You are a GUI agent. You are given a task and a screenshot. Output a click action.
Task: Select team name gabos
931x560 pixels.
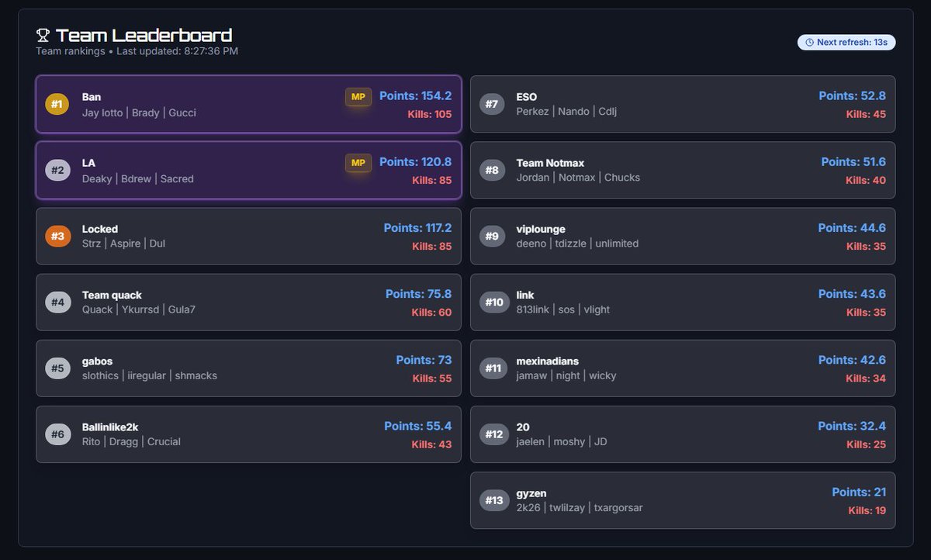pos(97,361)
